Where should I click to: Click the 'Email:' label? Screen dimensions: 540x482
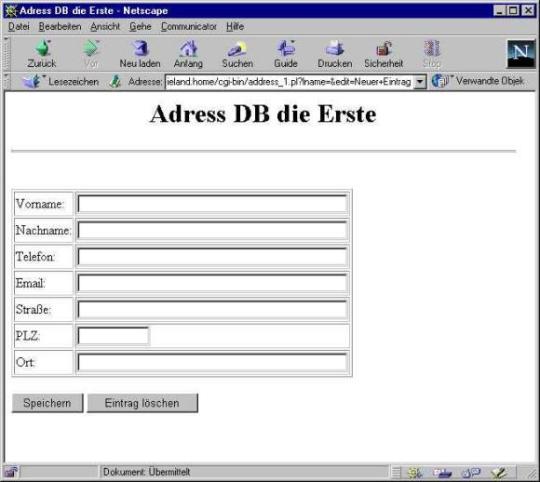coord(31,283)
